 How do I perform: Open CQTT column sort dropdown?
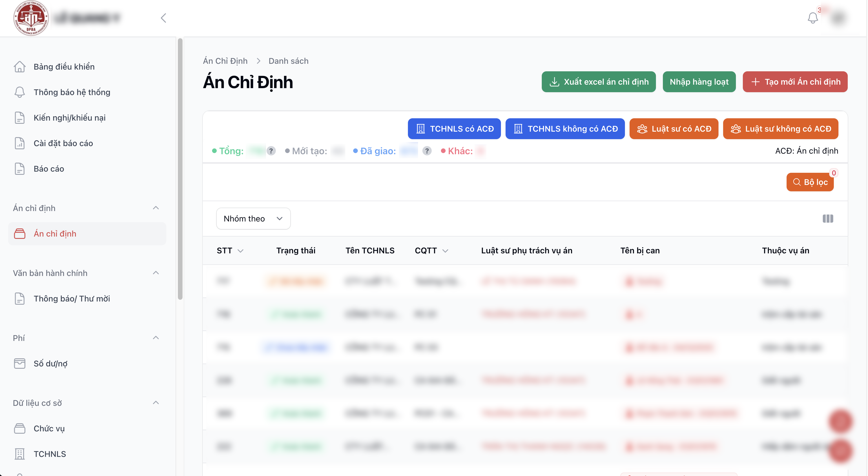point(445,251)
